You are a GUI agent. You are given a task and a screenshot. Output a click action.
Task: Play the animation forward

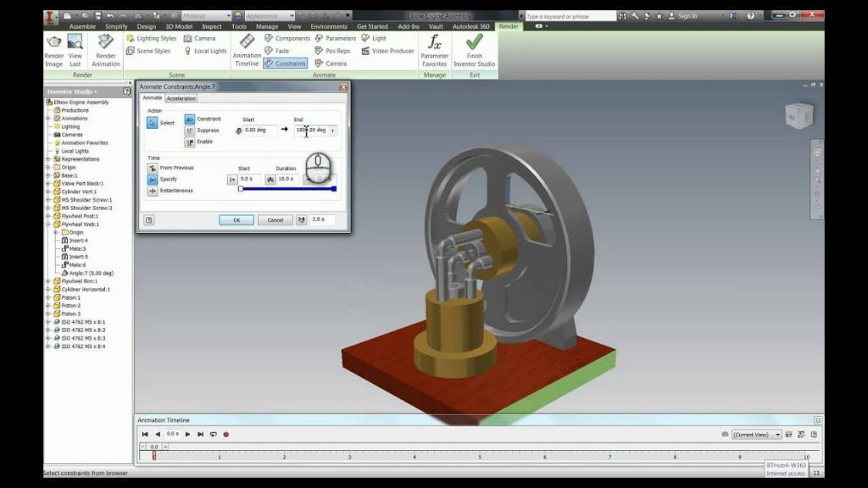[x=187, y=435]
